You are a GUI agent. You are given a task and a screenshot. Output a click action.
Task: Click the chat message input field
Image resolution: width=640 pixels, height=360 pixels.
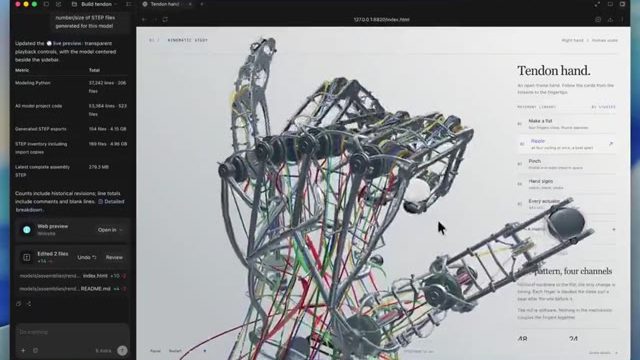click(72, 333)
